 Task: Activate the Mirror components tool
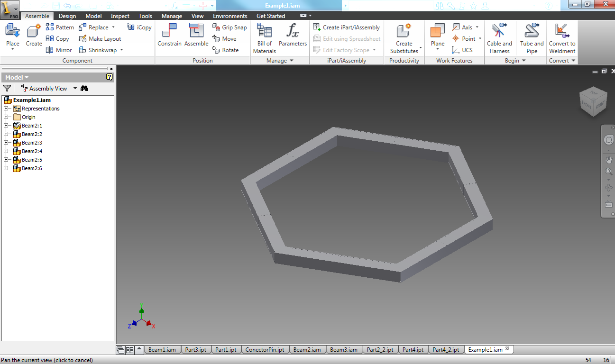pos(59,50)
